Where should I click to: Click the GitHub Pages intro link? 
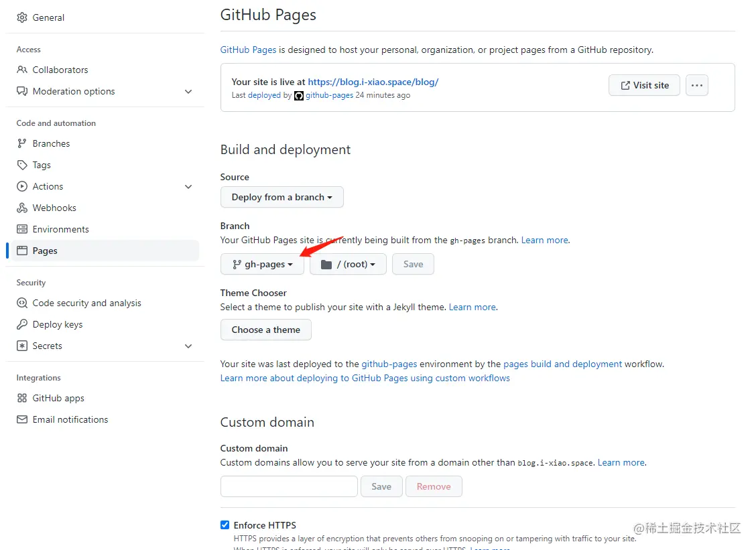pyautogui.click(x=248, y=50)
